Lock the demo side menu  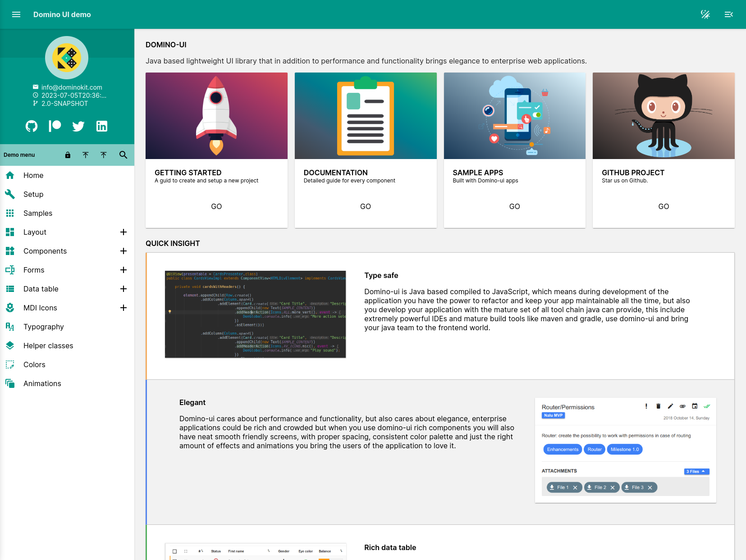pyautogui.click(x=68, y=155)
